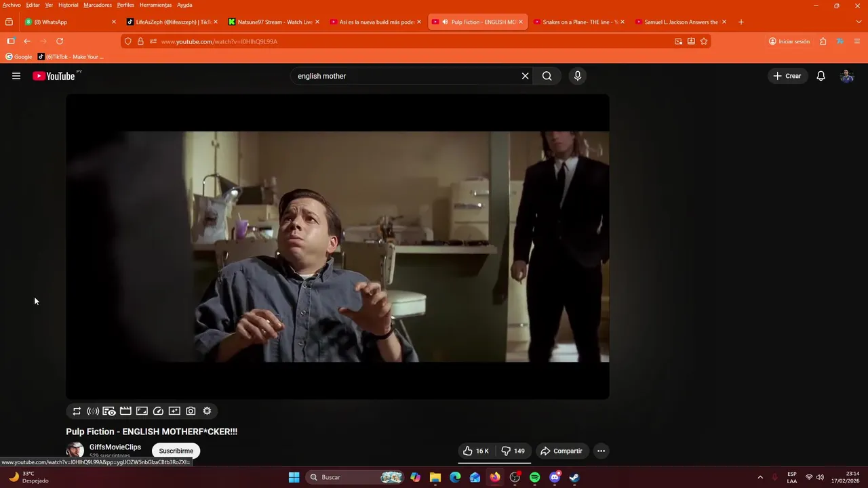Dislike the video showing 149
The image size is (868, 488).
click(x=513, y=451)
